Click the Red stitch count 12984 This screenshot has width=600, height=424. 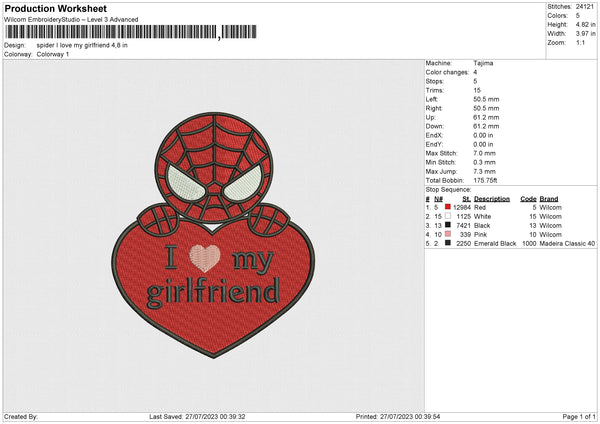click(462, 207)
